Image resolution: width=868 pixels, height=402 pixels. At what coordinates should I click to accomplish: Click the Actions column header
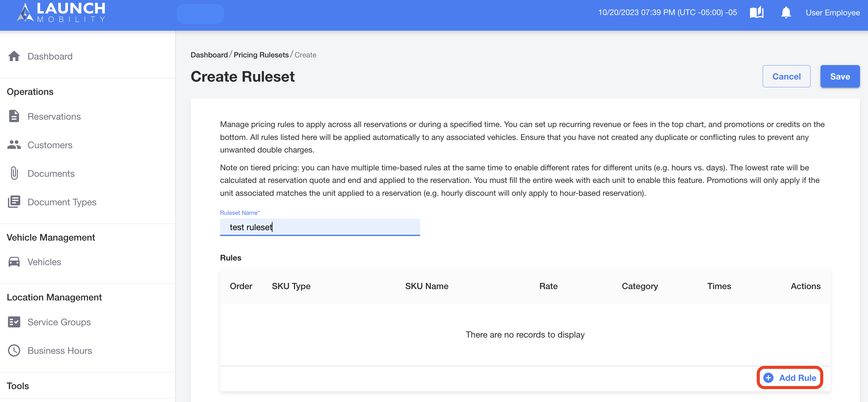(x=805, y=286)
